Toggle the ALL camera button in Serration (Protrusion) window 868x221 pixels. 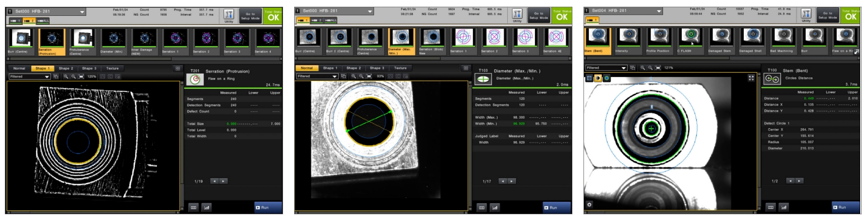click(x=43, y=21)
